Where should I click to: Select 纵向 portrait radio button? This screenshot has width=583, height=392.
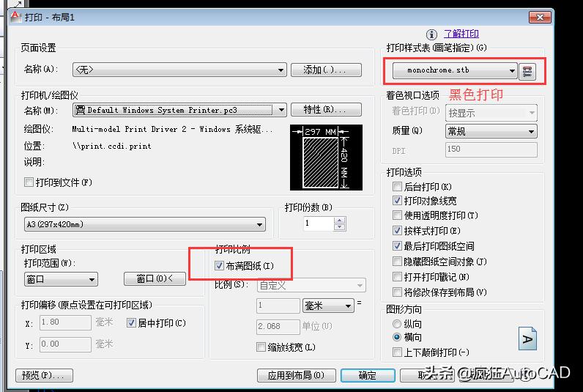[x=397, y=324]
